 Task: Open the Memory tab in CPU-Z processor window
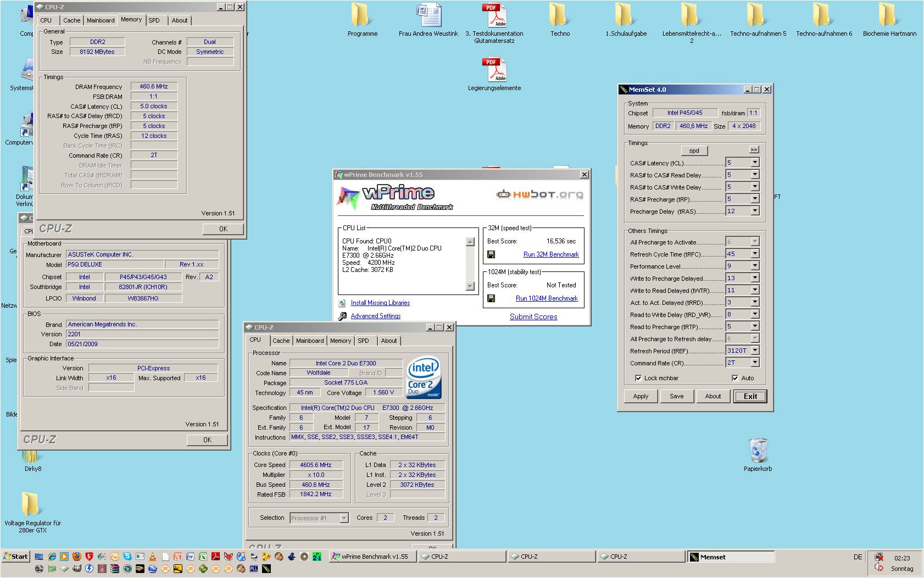click(x=341, y=341)
